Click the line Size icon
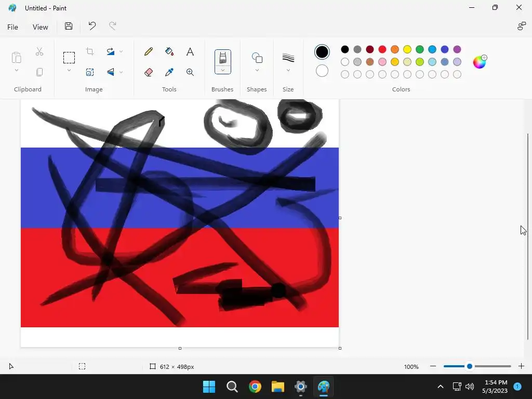Screen dimensions: 532x399 [288, 58]
